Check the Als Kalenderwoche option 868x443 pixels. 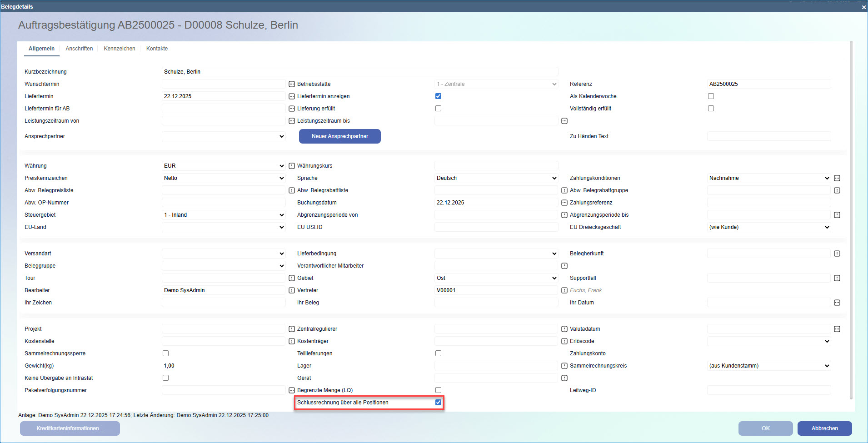tap(711, 96)
